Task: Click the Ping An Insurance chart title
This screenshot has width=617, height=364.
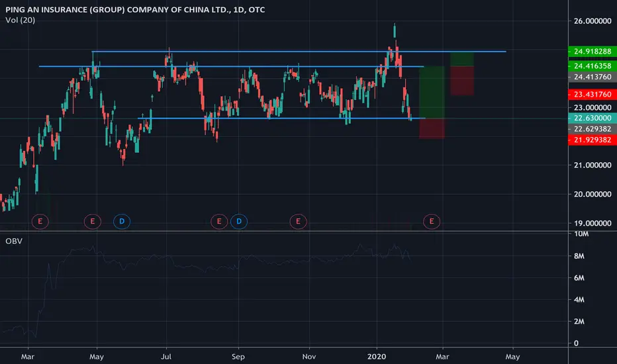Action: point(135,9)
